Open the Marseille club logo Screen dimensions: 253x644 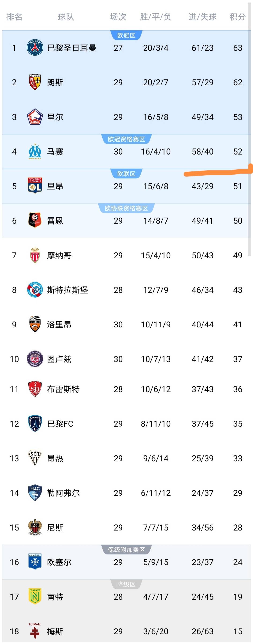pos(35,151)
